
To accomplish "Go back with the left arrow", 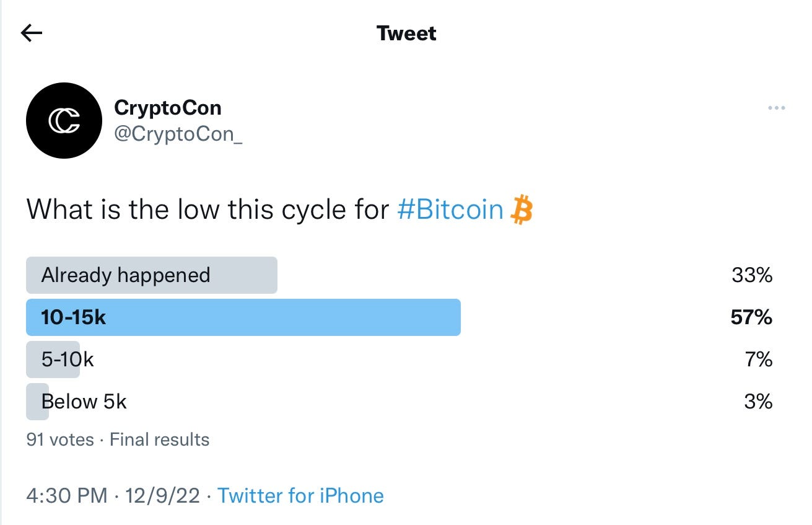I will click(x=32, y=33).
